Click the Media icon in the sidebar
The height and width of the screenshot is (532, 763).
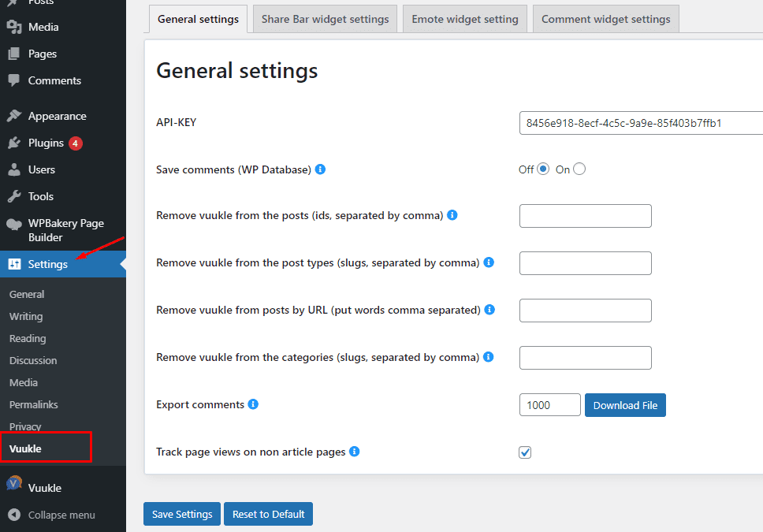(14, 27)
